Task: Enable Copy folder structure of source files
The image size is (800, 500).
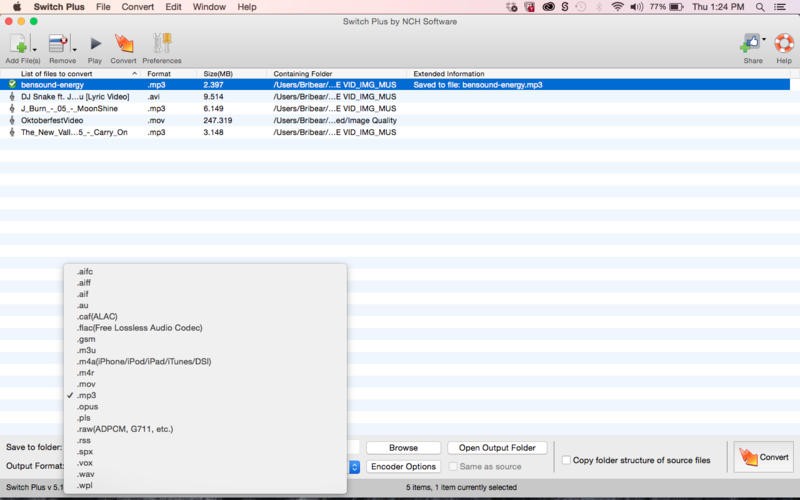Action: [566, 460]
